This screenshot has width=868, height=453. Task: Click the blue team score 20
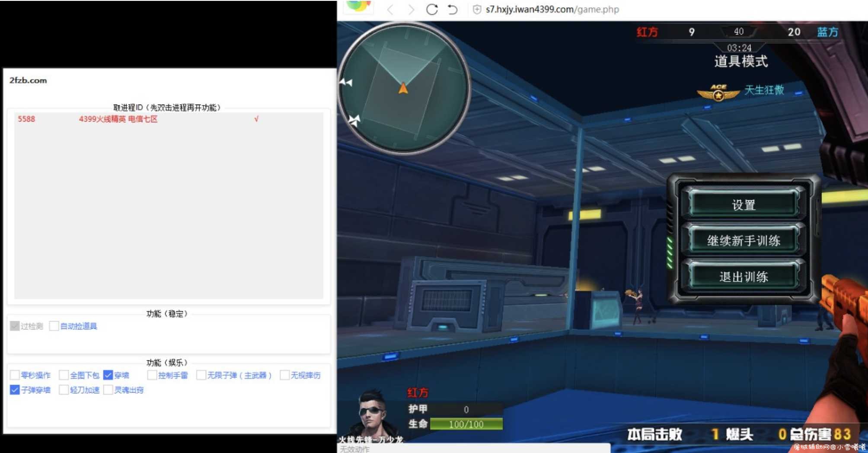click(794, 32)
